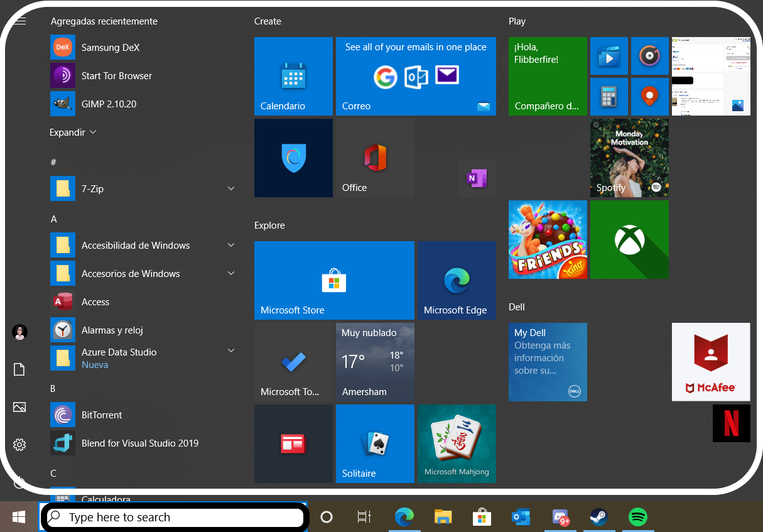Select the 'Create' tile group heading
This screenshot has width=763, height=532.
(x=268, y=21)
